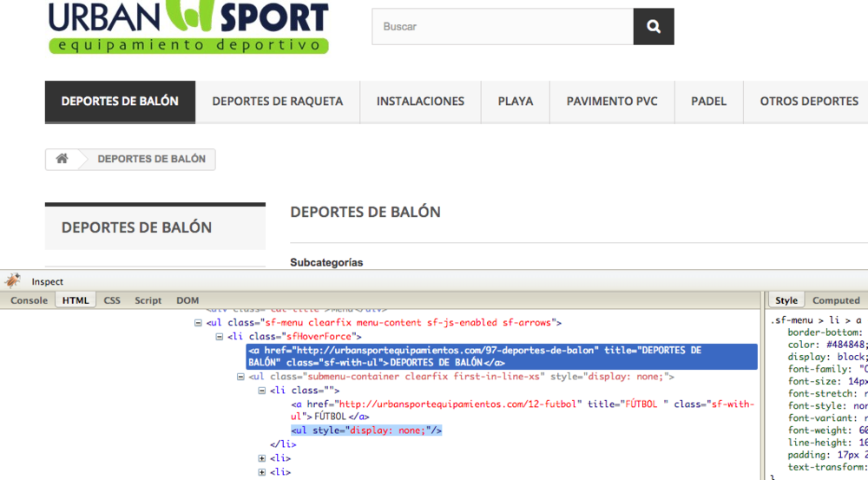Open the Instalaciones menu item
Image resolution: width=868 pixels, height=480 pixels.
(x=420, y=102)
